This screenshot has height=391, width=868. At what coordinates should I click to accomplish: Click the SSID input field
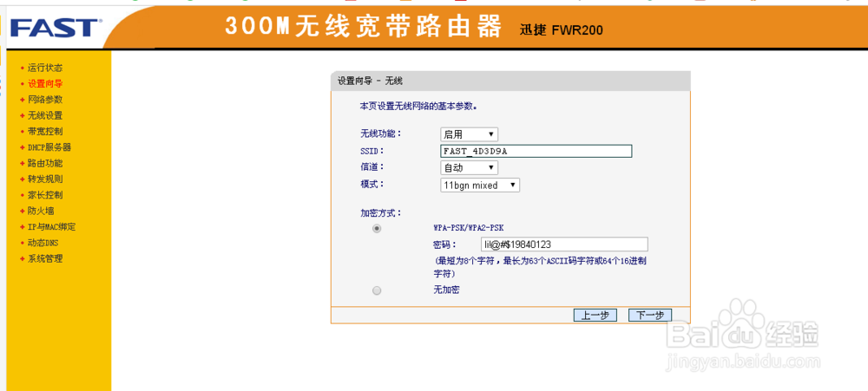click(x=536, y=151)
